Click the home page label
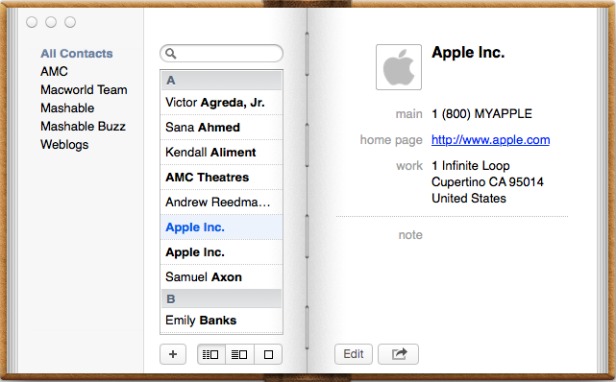 [391, 140]
